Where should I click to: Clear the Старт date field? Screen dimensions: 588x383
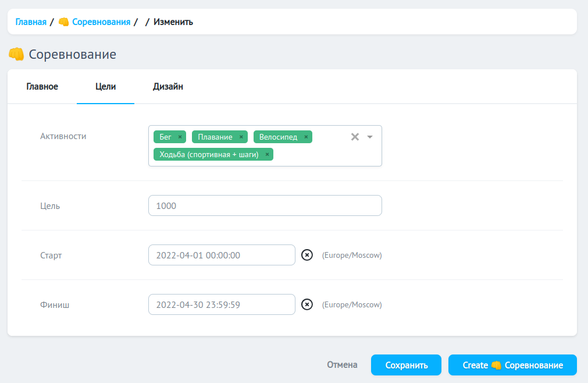[307, 255]
